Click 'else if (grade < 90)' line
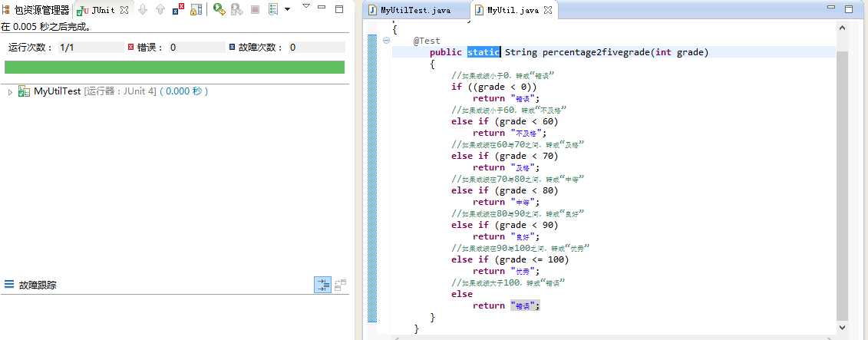Image resolution: width=868 pixels, height=340 pixels. 505,225
